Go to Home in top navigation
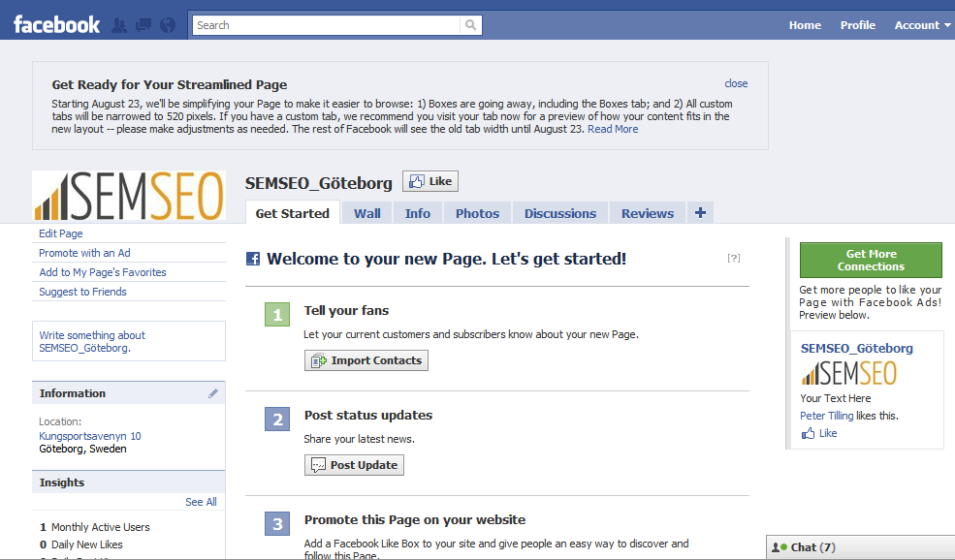 tap(805, 25)
